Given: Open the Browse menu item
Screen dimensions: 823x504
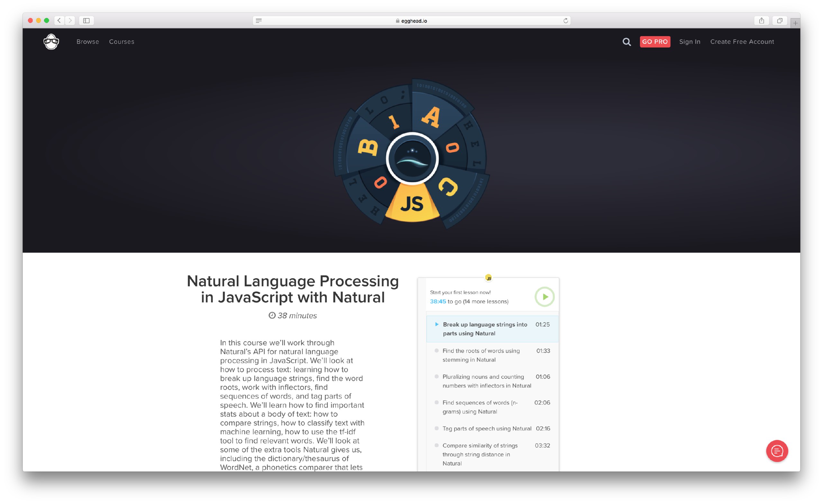Looking at the screenshot, I should 88,42.
